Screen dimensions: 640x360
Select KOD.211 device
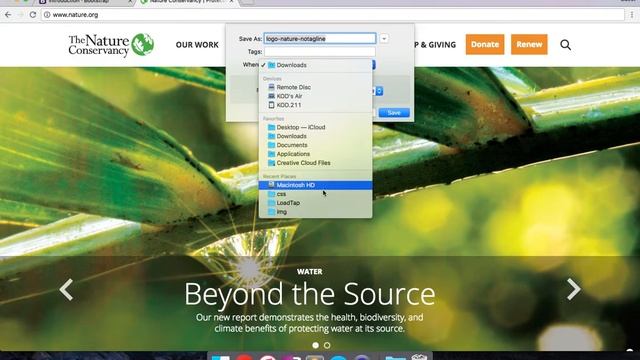coord(316,105)
